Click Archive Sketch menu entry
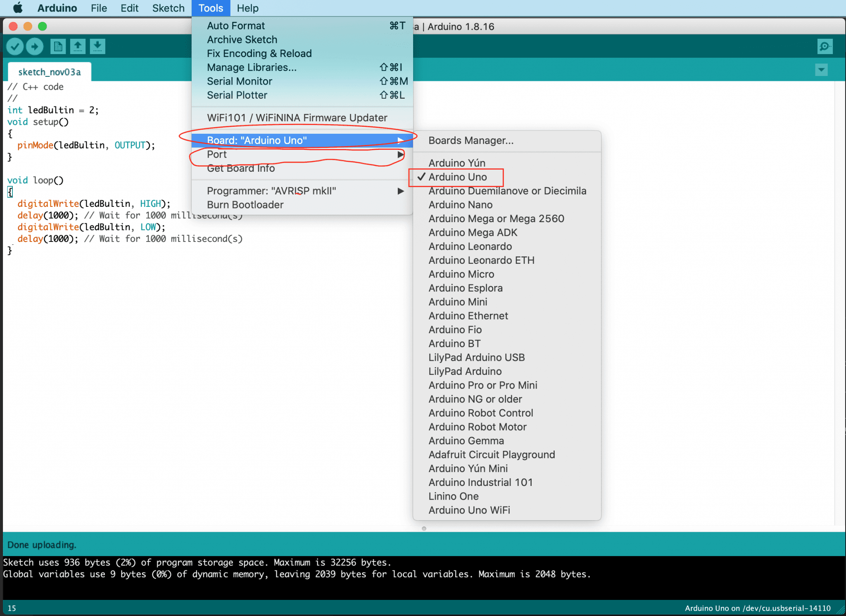The image size is (846, 616). [302, 40]
